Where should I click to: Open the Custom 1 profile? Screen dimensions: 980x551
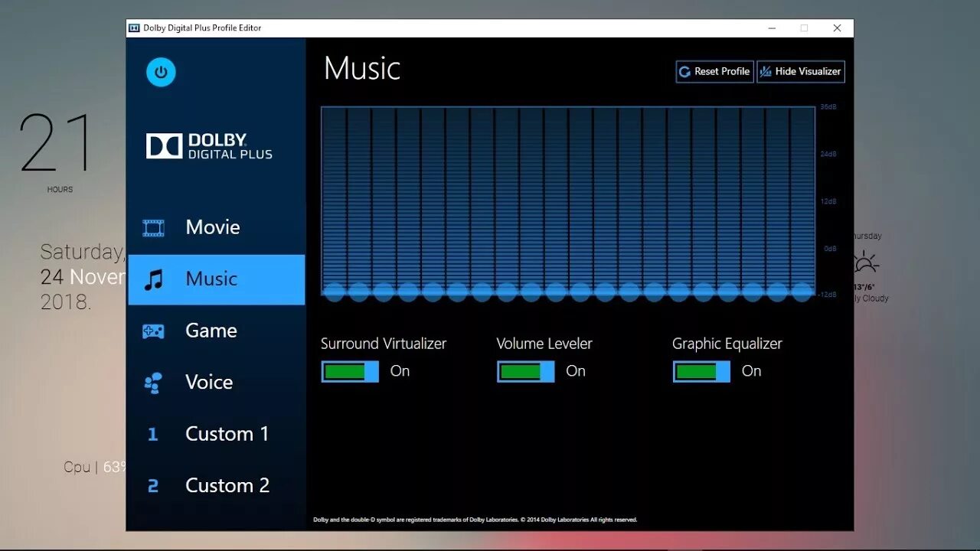(217, 434)
